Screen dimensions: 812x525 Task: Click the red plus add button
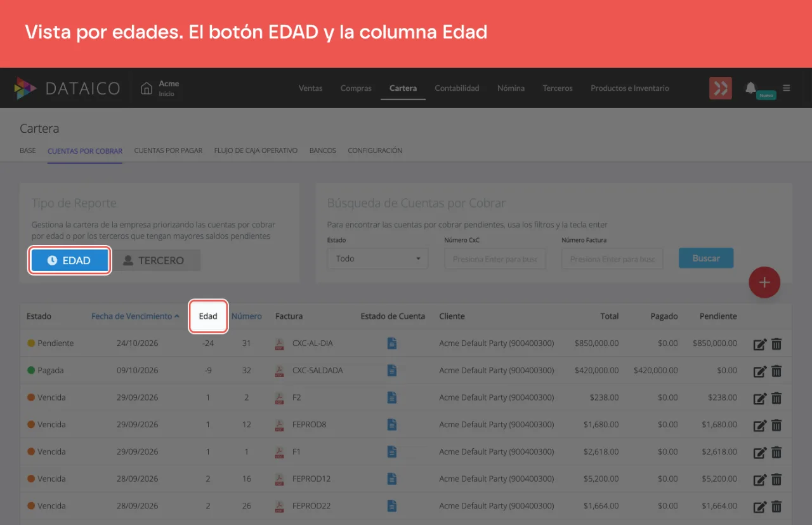click(x=764, y=282)
